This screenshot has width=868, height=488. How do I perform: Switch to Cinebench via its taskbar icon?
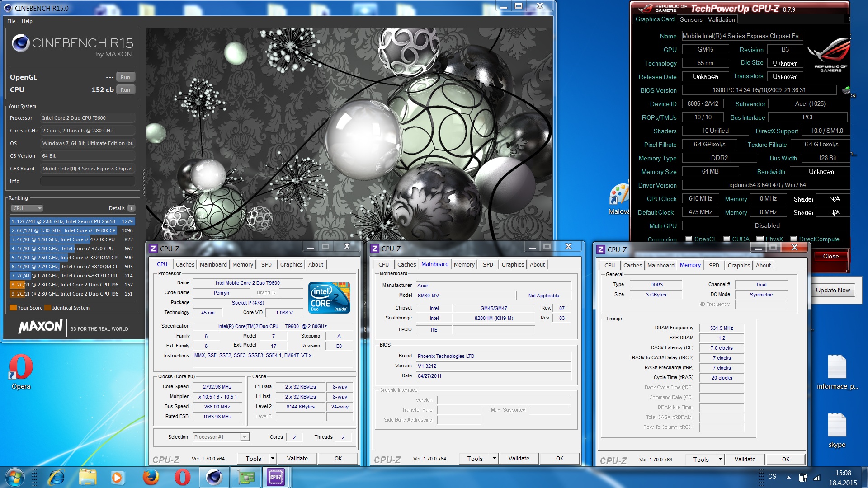(214, 477)
